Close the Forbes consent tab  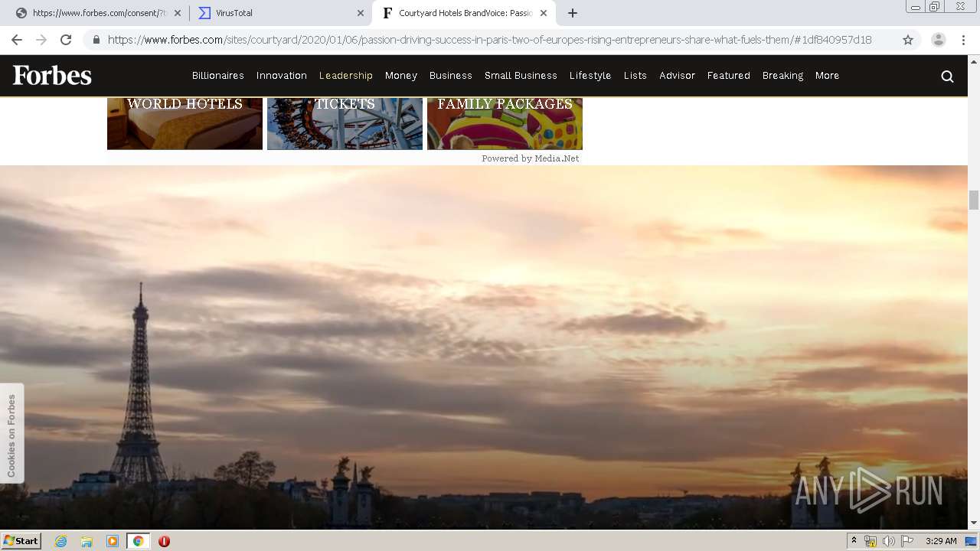coord(178,13)
